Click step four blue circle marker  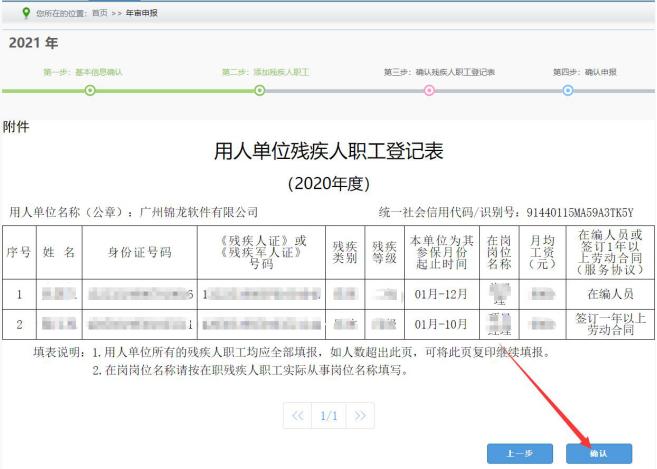coord(568,90)
